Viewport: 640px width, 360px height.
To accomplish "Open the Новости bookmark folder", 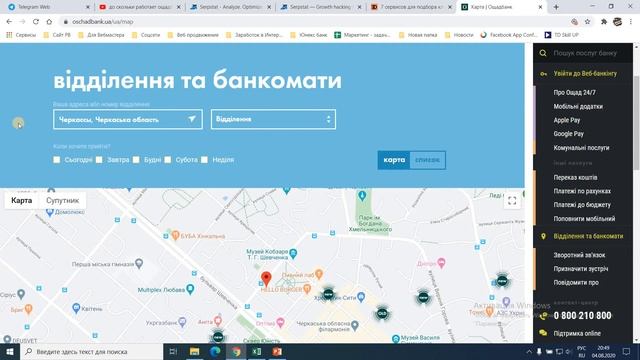I will click(460, 35).
